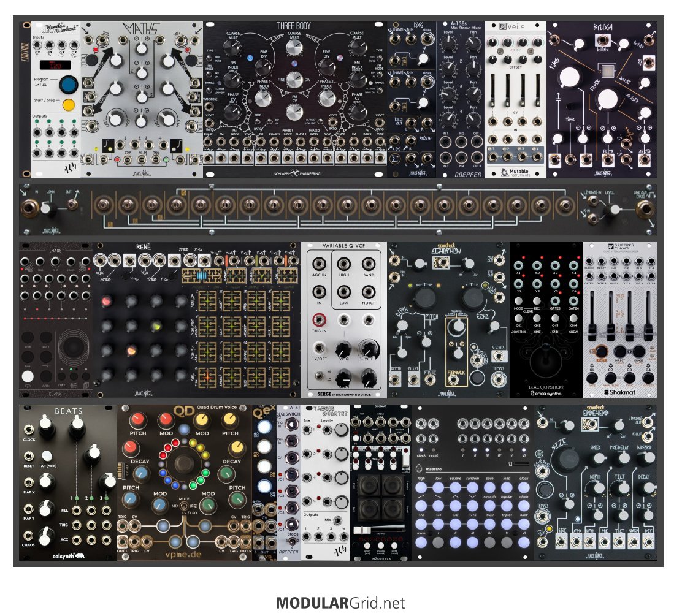Click the NOTCH output jack on Variable Q VCF
This screenshot has height=616, width=682.
click(x=369, y=292)
